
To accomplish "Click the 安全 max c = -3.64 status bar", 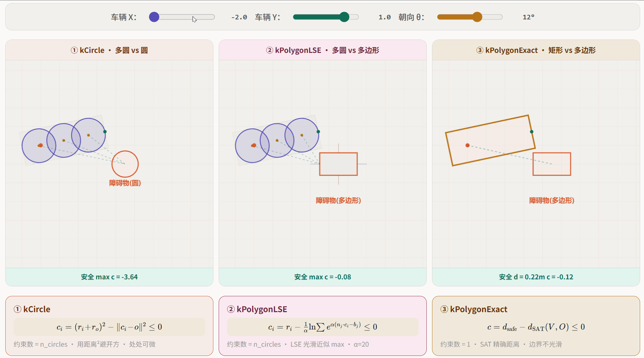I will point(109,277).
